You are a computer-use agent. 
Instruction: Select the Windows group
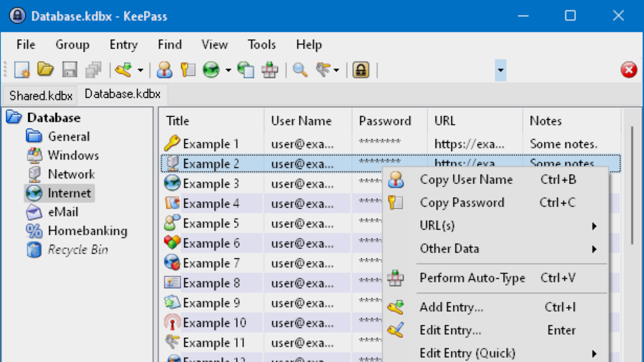tap(73, 155)
